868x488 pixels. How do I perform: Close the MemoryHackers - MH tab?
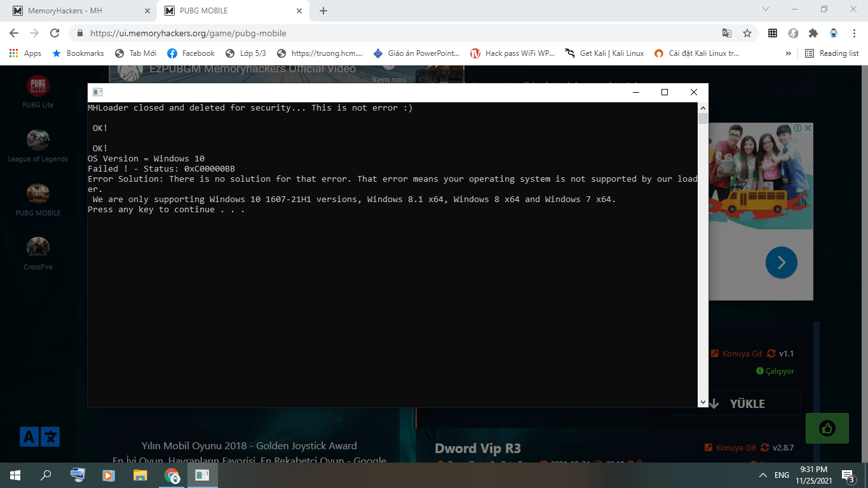(x=147, y=11)
